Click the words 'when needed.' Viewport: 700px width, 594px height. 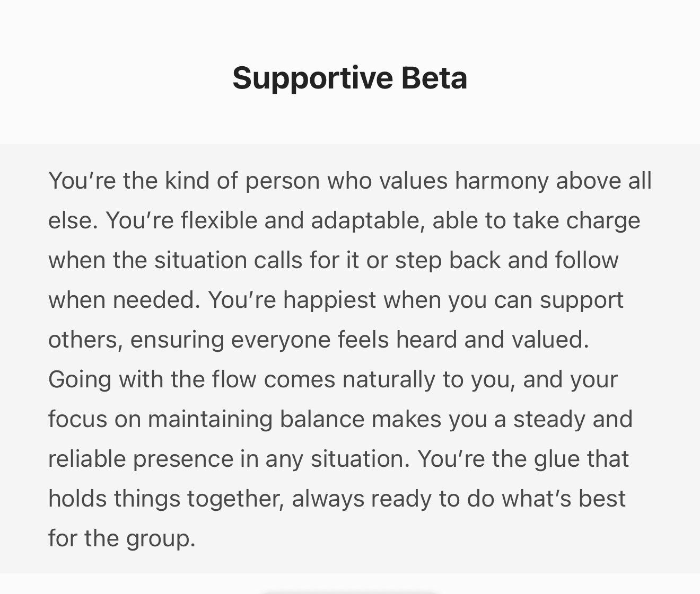pos(124,300)
